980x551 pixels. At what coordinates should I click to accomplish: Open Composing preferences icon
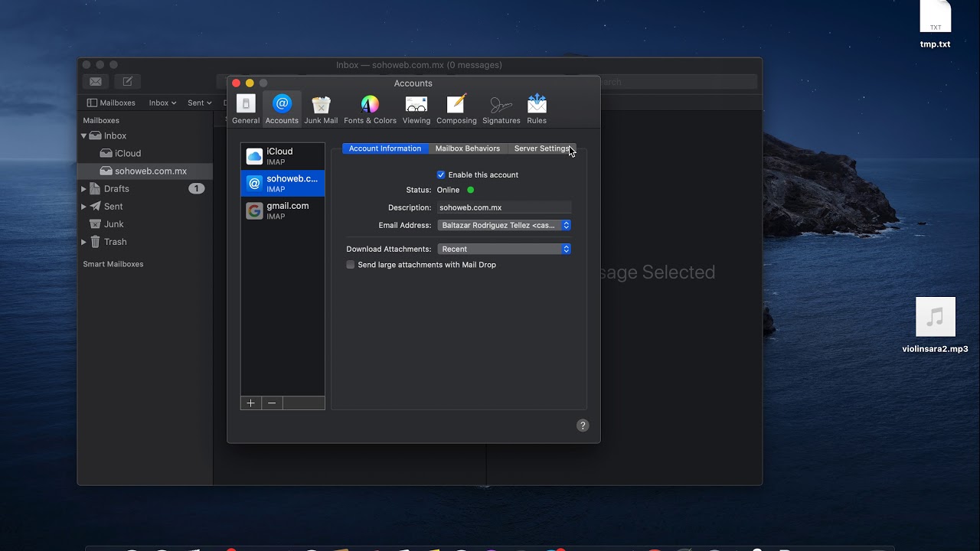(456, 109)
